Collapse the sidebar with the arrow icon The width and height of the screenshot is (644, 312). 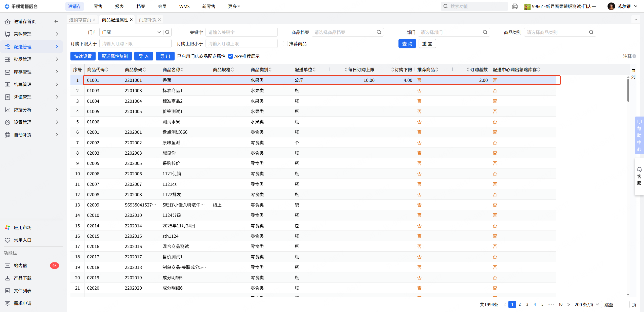[x=56, y=21]
